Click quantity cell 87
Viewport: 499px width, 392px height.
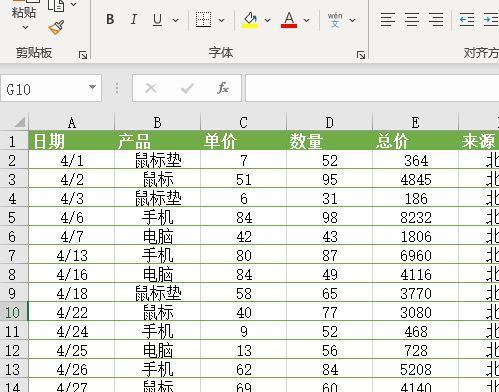(x=329, y=255)
